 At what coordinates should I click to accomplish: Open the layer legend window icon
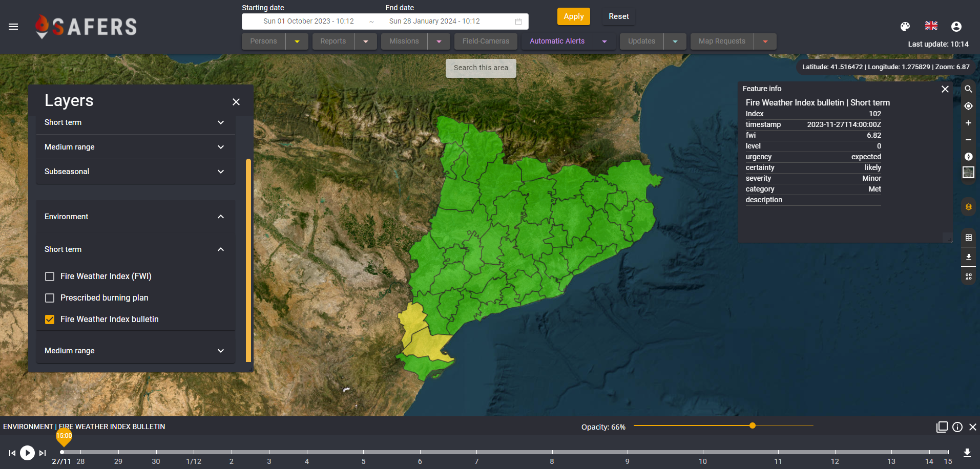942,427
